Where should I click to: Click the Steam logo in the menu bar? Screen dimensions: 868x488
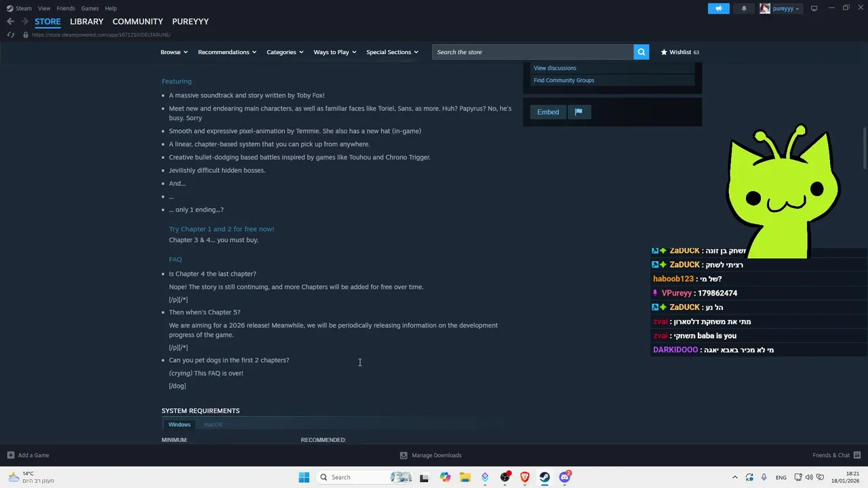[9, 8]
